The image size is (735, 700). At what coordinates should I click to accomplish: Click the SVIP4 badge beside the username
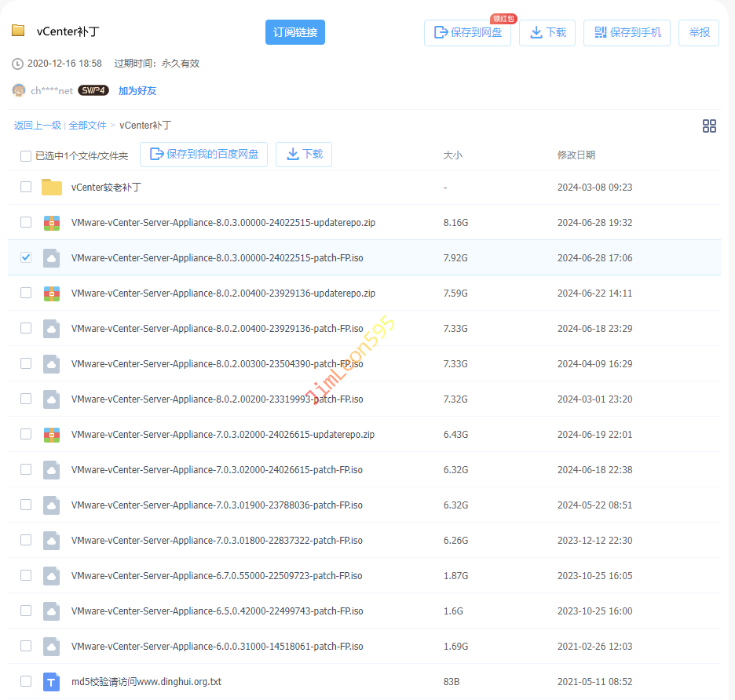tap(93, 90)
